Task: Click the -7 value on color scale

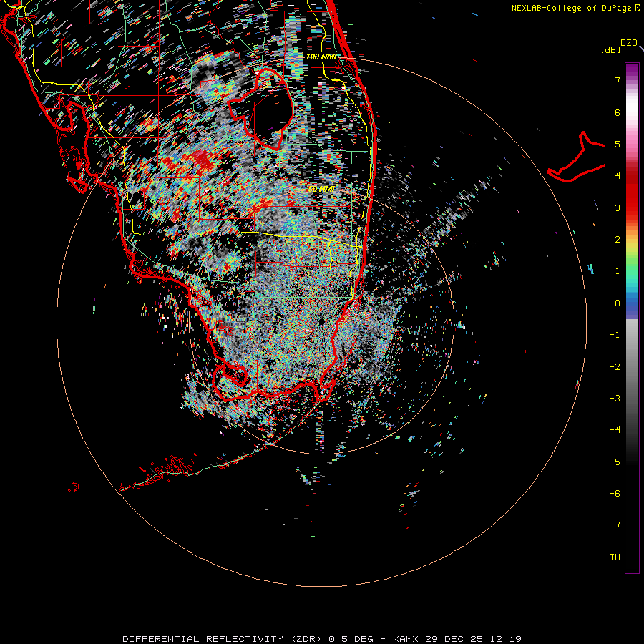Action: 615,525
